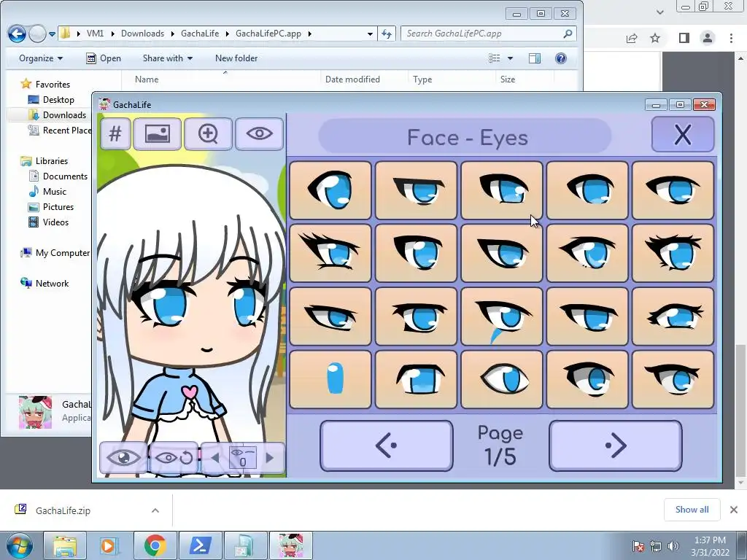Choose third eye style in second row
Image resolution: width=747 pixels, height=560 pixels.
pyautogui.click(x=502, y=253)
